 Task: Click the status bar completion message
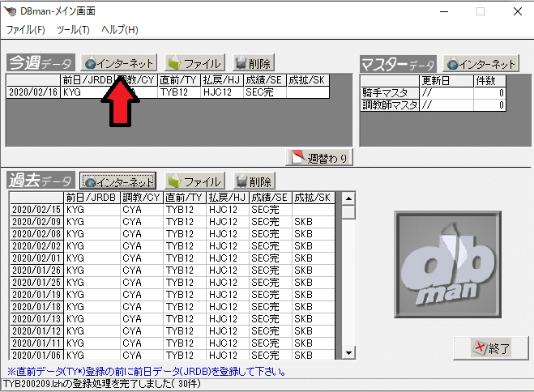[101, 384]
